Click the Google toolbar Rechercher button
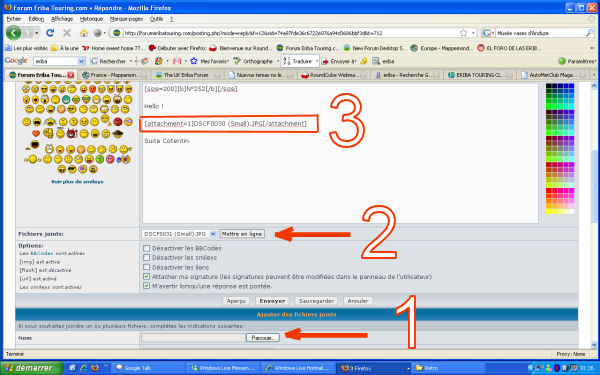 click(108, 61)
